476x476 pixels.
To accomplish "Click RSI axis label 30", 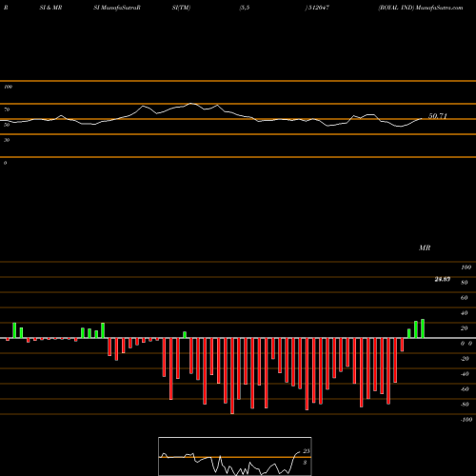I will point(7,140).
